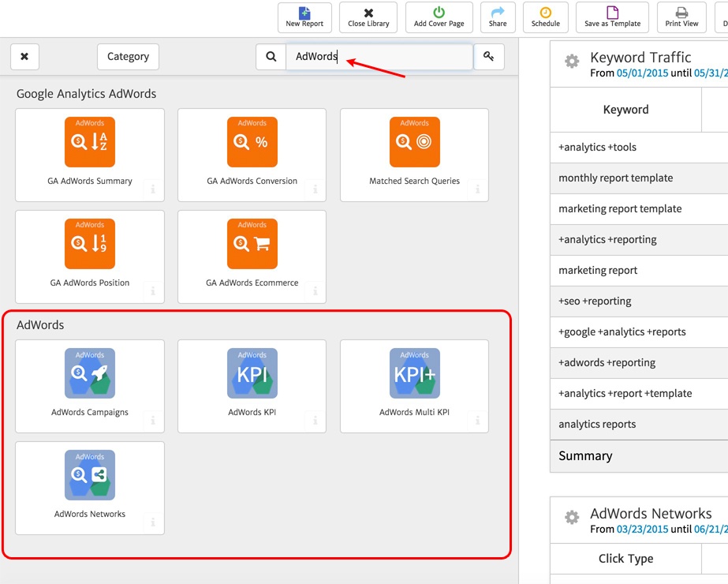Open the Category filter dropdown
728x584 pixels.
point(128,56)
